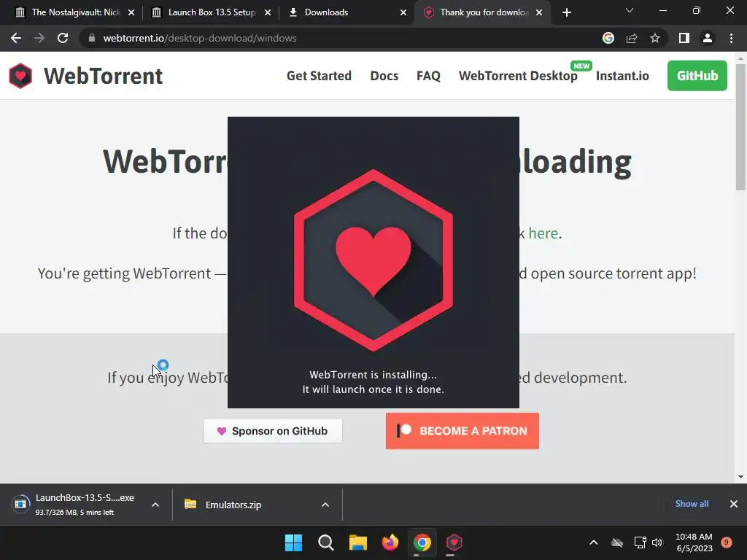Launch Firefox from the taskbar
The image size is (747, 560).
point(390,542)
